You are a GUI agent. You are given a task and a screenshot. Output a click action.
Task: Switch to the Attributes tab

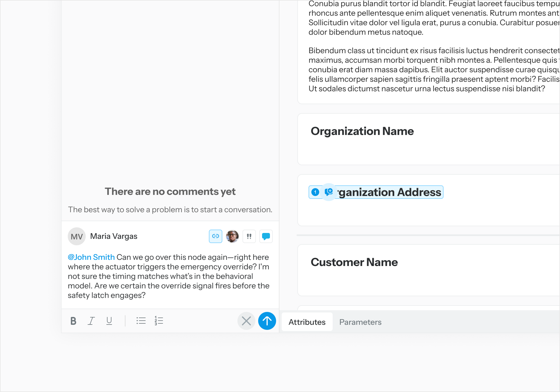307,322
